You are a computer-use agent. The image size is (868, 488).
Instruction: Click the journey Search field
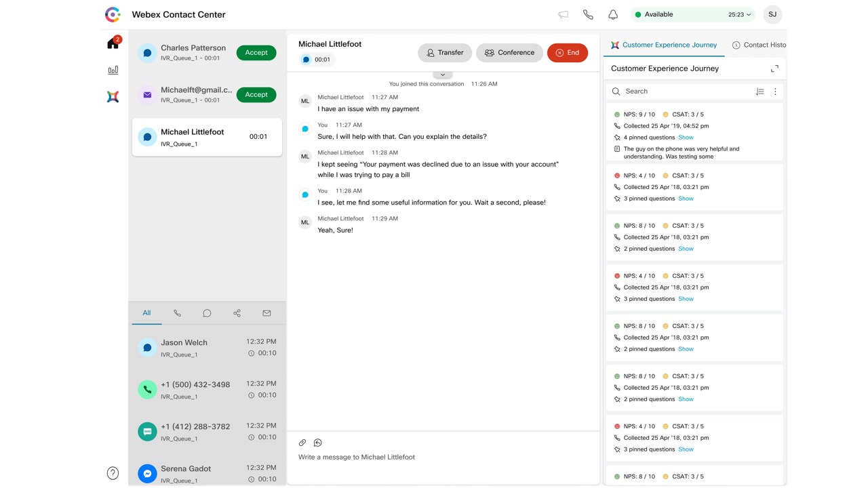pos(681,91)
